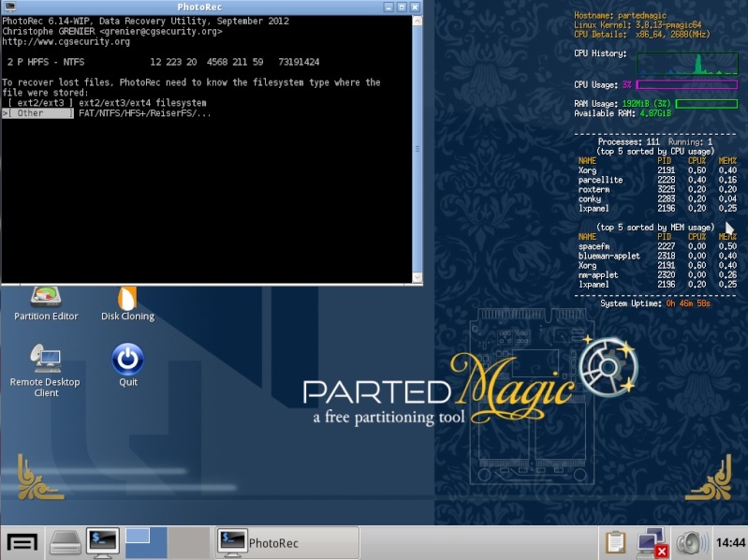The height and width of the screenshot is (560, 748).
Task: Click the System Uptime value
Action: point(688,303)
